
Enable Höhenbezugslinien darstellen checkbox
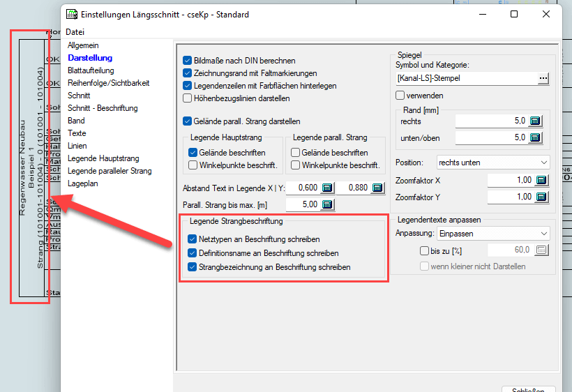187,98
